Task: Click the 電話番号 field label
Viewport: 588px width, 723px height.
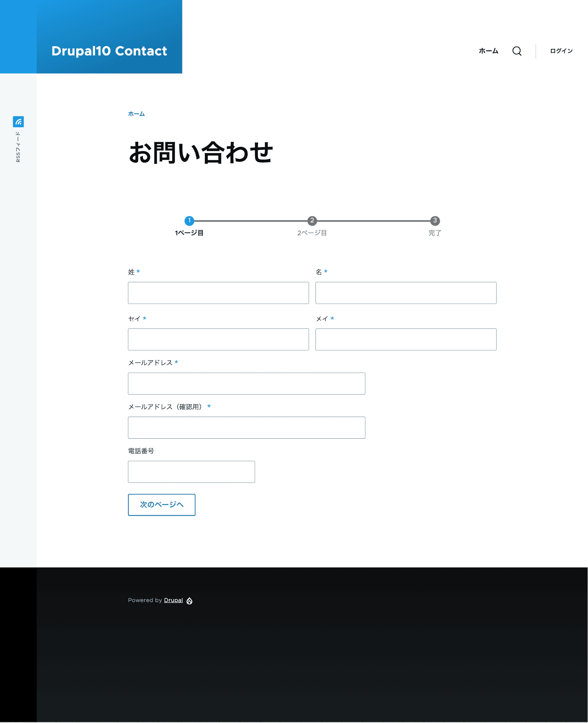Action: pos(141,451)
